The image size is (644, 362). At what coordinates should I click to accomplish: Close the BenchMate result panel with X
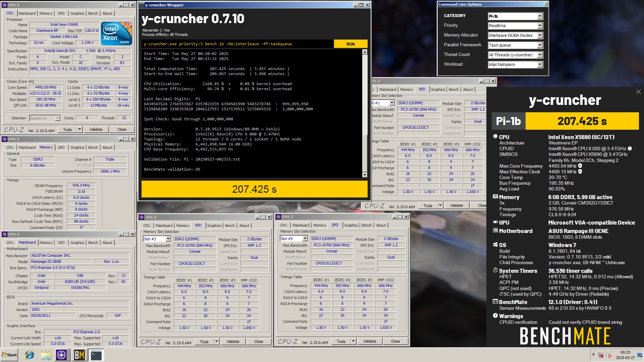[638, 92]
